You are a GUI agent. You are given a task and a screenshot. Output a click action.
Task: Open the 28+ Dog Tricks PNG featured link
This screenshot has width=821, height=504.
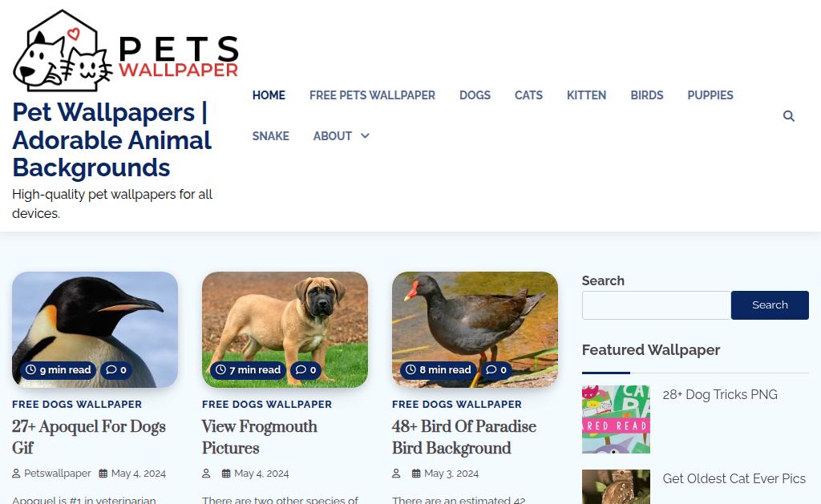tap(720, 394)
